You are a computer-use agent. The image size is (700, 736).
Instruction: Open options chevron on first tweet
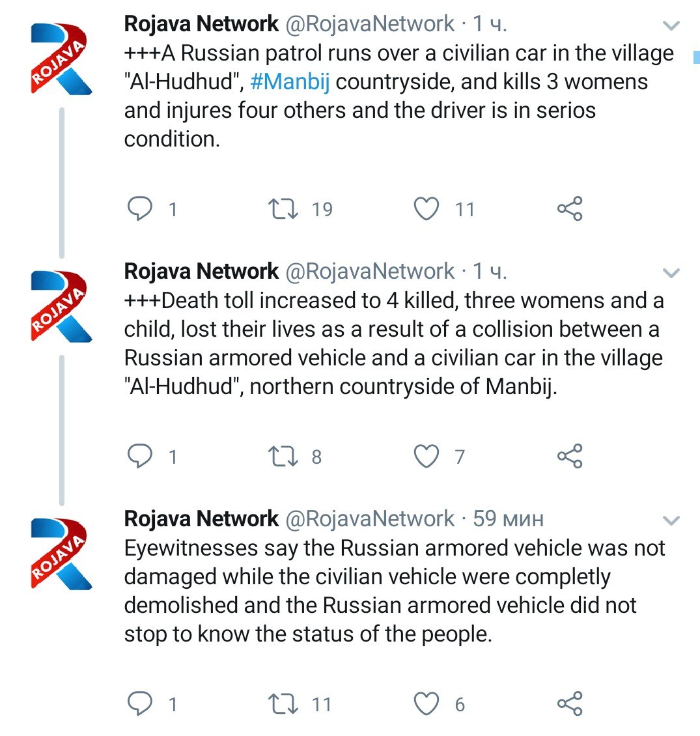[x=671, y=25]
